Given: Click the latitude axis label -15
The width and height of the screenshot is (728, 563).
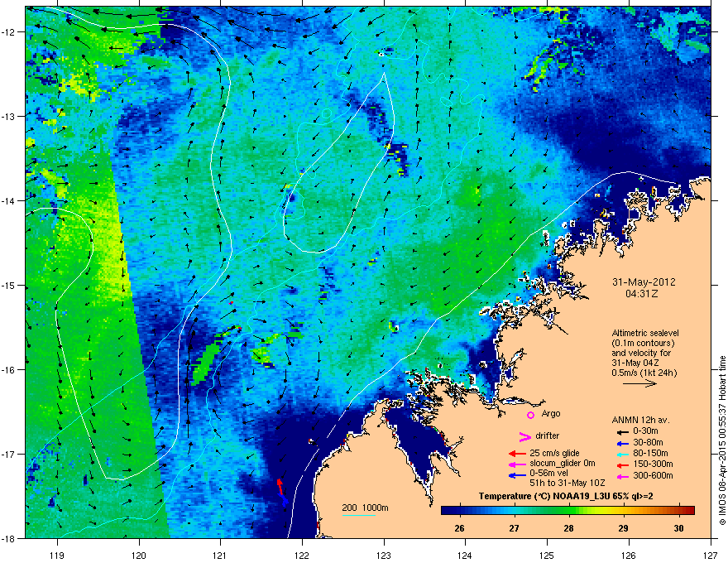Looking at the screenshot, I should pyautogui.click(x=9, y=285).
